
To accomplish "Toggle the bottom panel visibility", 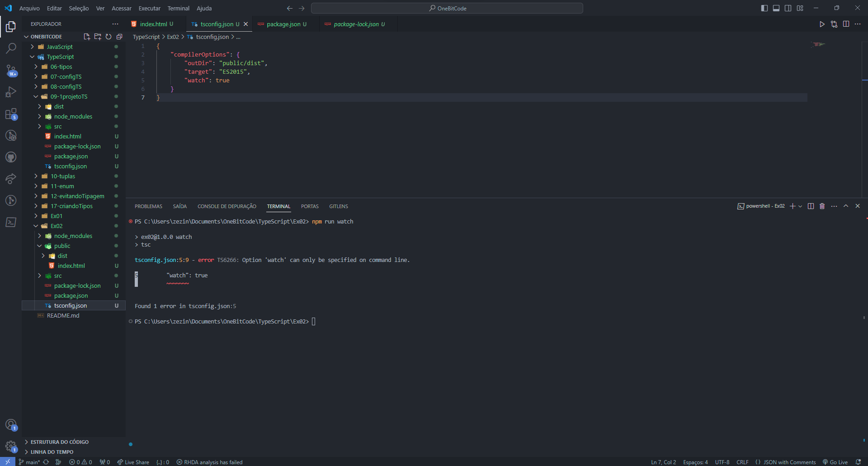I will coord(776,8).
